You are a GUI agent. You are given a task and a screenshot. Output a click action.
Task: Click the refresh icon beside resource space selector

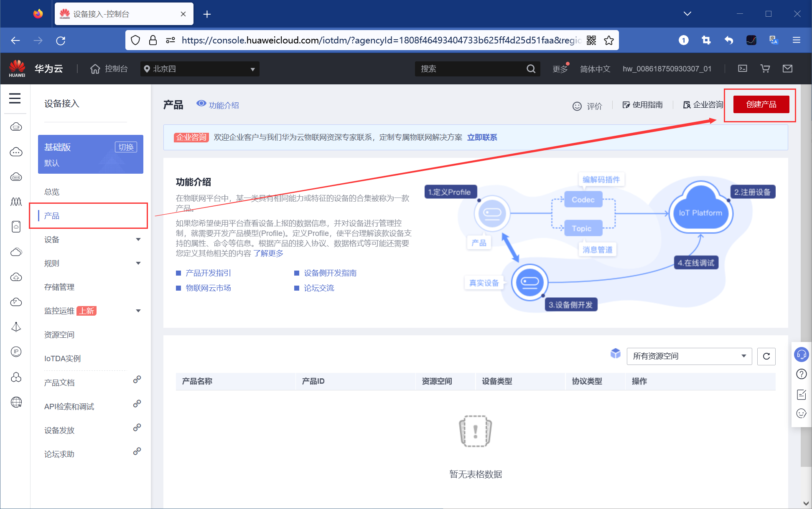[766, 356]
